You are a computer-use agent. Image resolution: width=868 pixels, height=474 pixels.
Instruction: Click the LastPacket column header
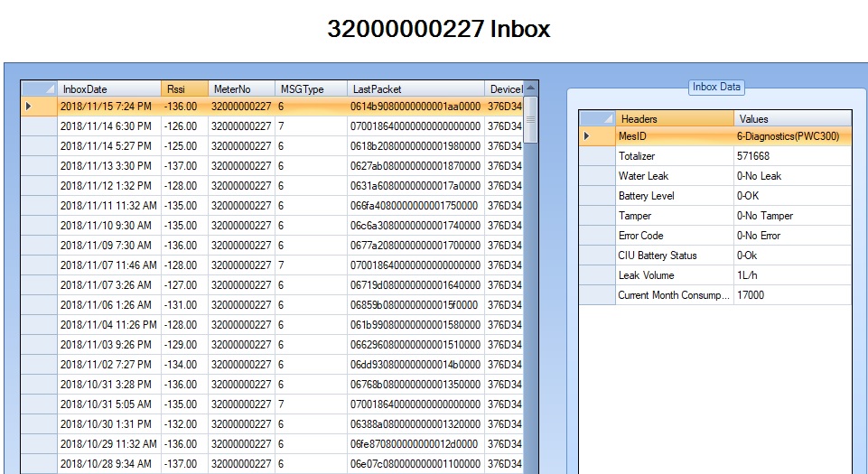[415, 89]
